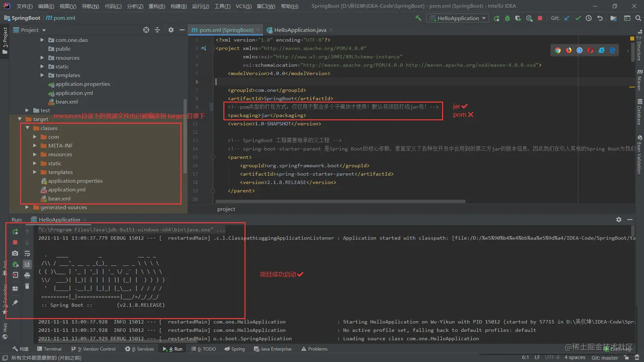Expand the com folder under classes

pos(34,137)
